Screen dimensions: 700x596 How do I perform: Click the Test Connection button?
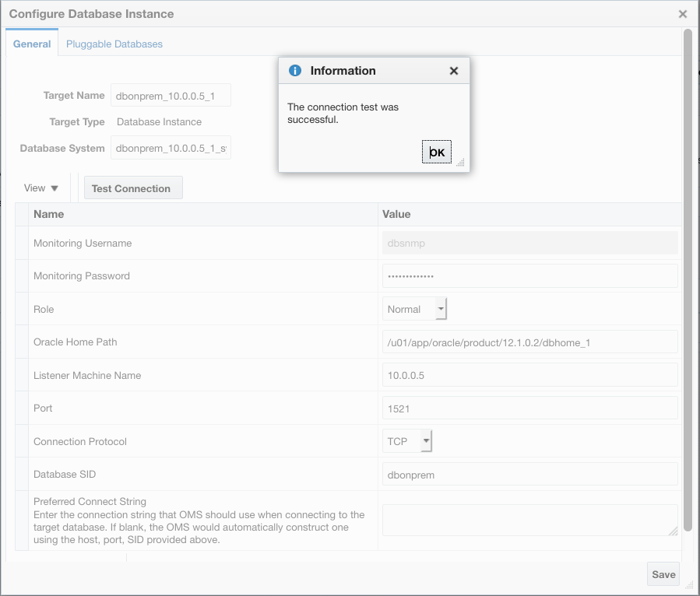pos(131,188)
